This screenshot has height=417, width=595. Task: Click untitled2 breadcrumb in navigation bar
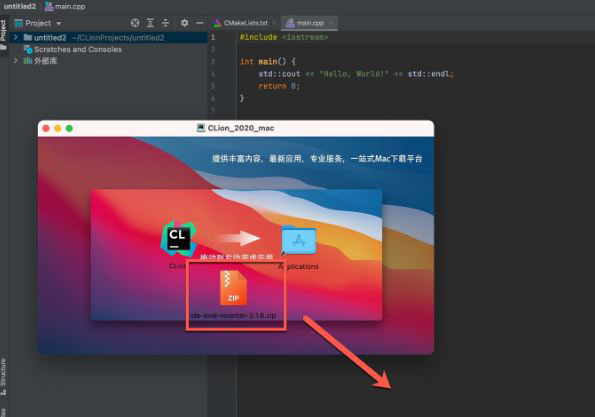(20, 6)
